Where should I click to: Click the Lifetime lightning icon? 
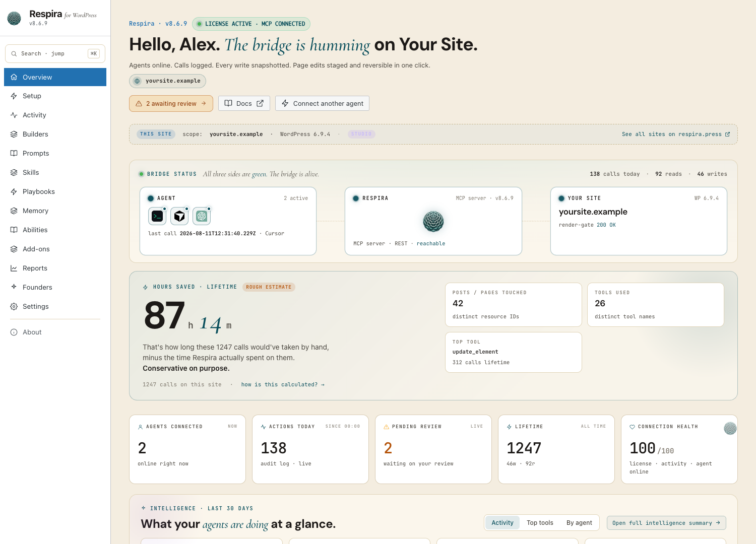(510, 427)
